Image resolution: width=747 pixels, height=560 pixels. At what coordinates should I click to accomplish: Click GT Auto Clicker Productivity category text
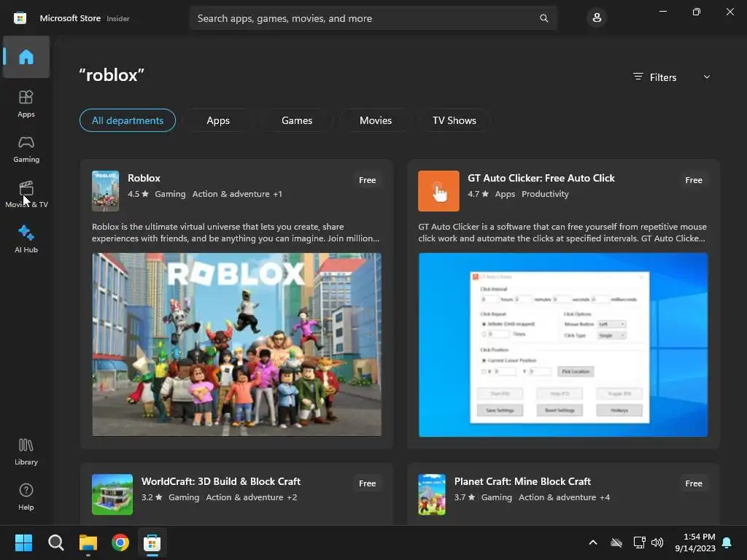tap(545, 194)
